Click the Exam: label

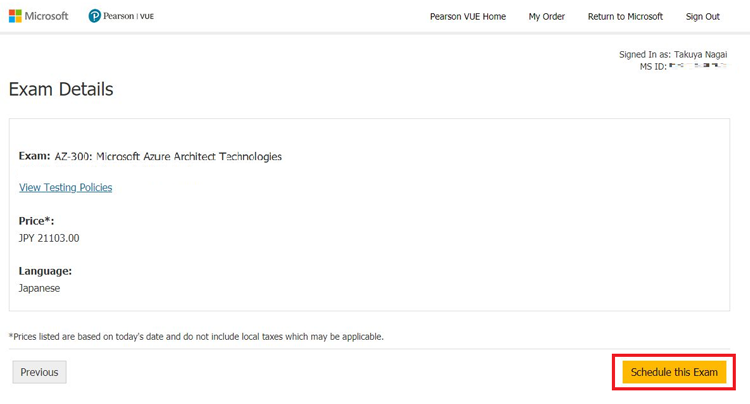tap(34, 156)
